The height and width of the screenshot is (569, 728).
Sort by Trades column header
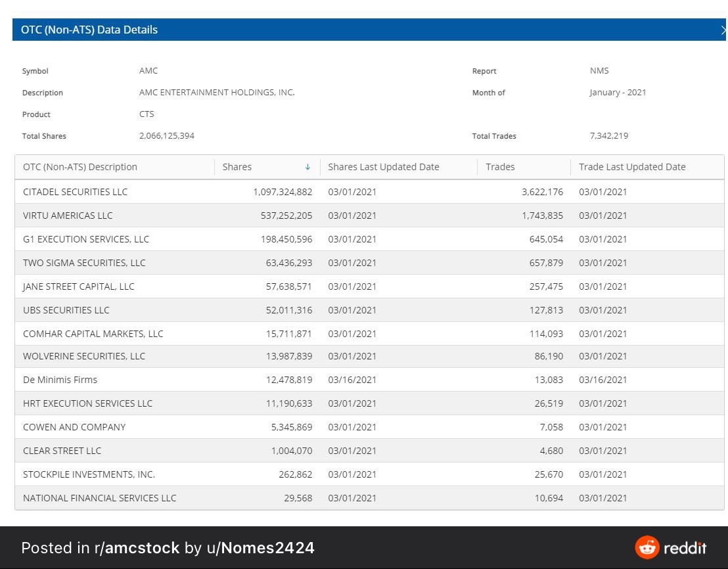(500, 167)
